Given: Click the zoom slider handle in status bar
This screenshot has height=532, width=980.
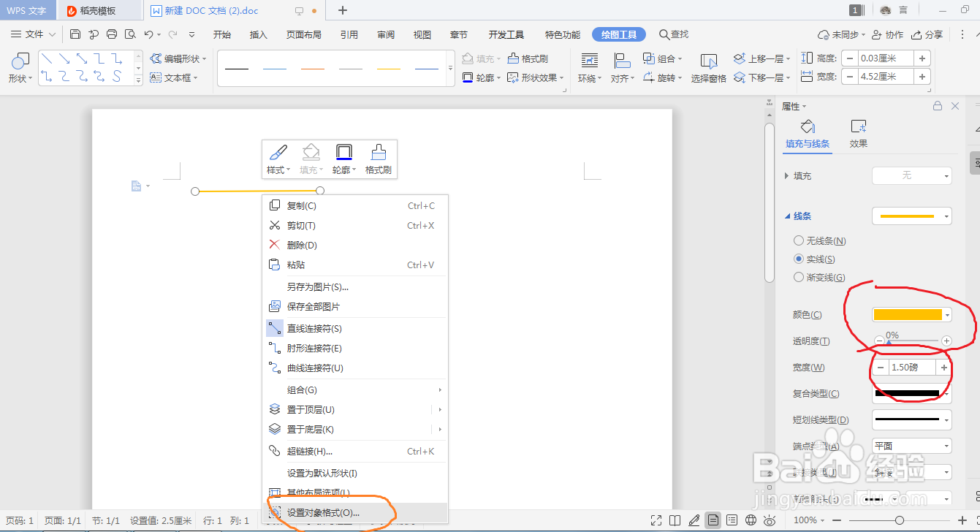Looking at the screenshot, I should click(x=900, y=520).
